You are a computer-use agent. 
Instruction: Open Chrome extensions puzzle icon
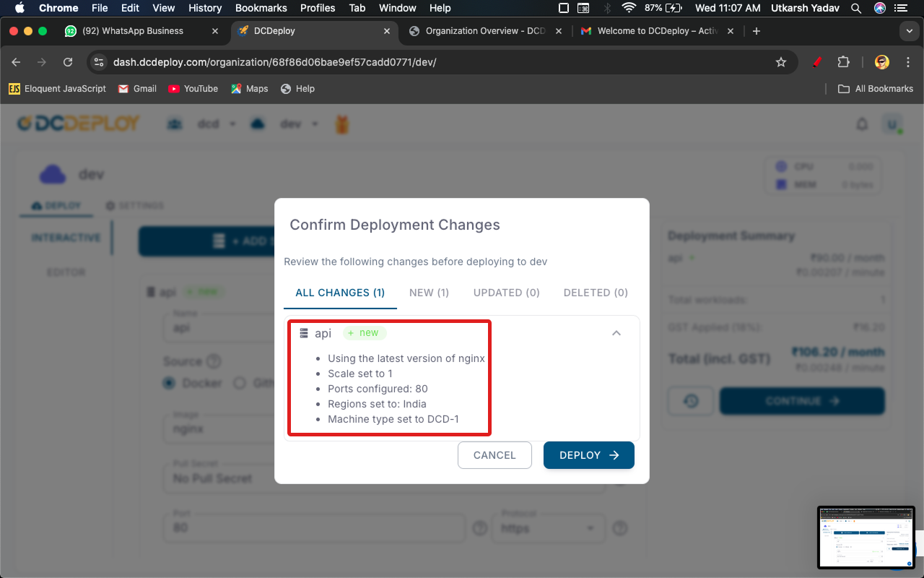843,62
